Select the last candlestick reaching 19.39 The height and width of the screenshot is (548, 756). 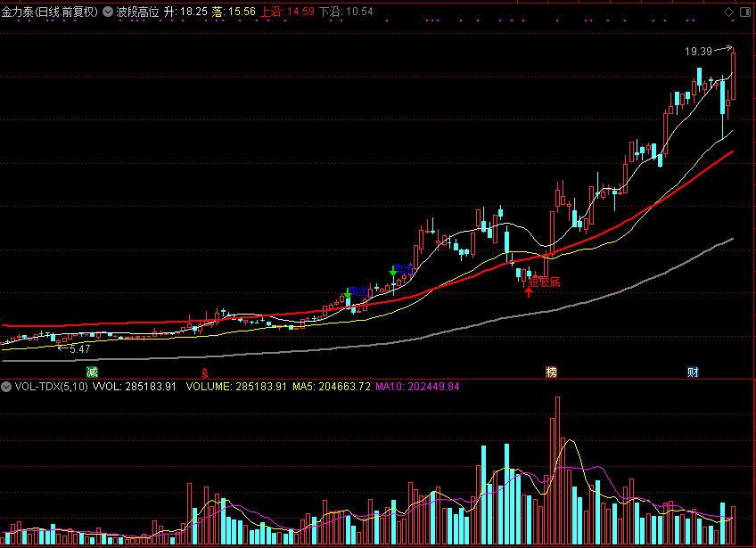click(734, 76)
